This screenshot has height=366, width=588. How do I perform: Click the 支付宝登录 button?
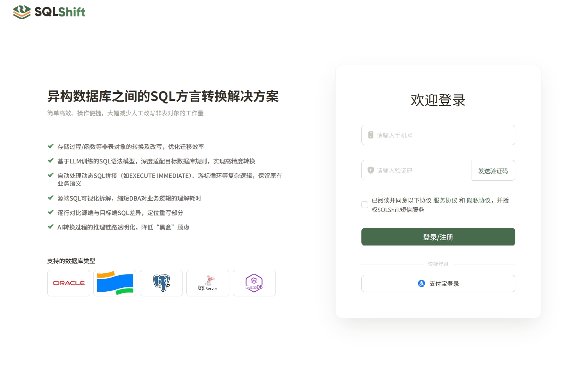pos(438,283)
